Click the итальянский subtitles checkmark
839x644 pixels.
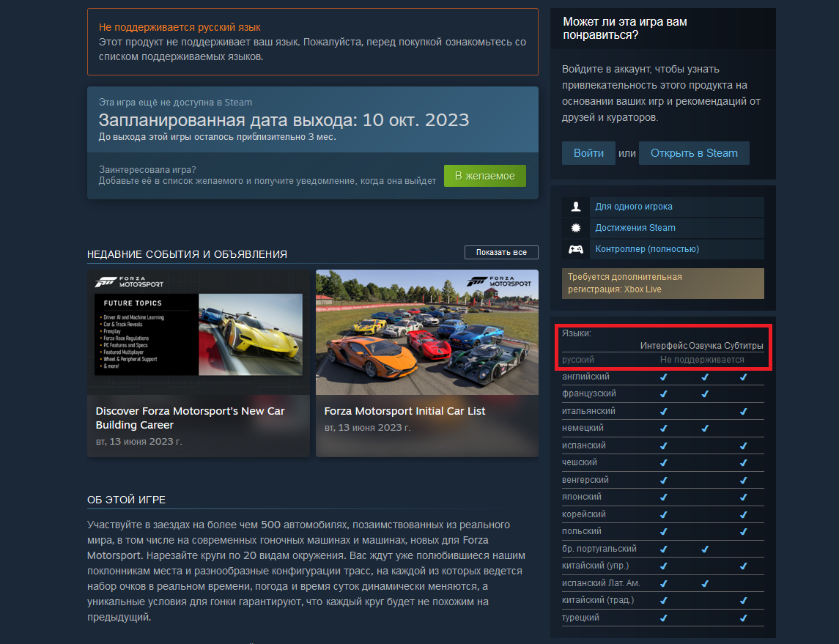pos(743,411)
